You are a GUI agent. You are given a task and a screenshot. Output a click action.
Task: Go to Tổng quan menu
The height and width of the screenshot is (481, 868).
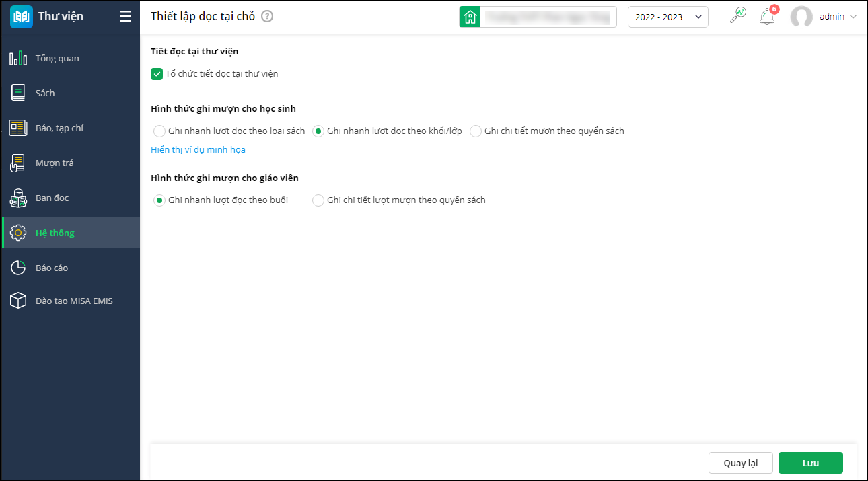(70, 58)
